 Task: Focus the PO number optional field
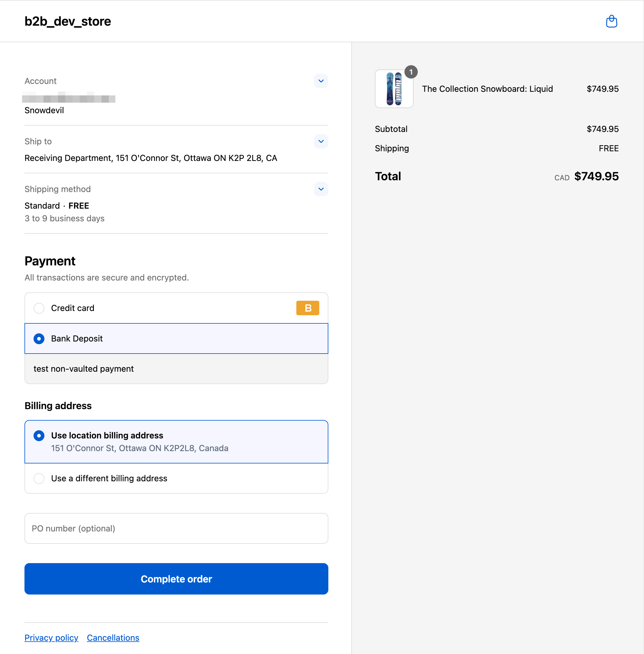(176, 528)
